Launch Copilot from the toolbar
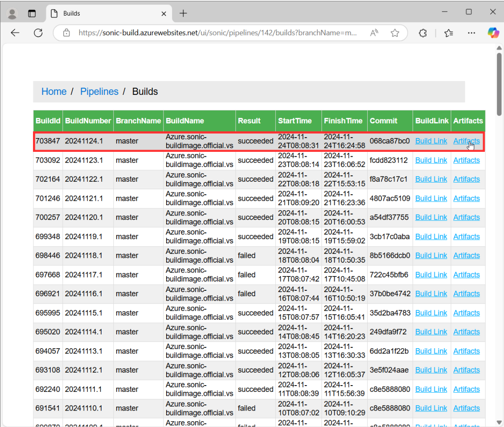This screenshot has height=427, width=504. 493,33
